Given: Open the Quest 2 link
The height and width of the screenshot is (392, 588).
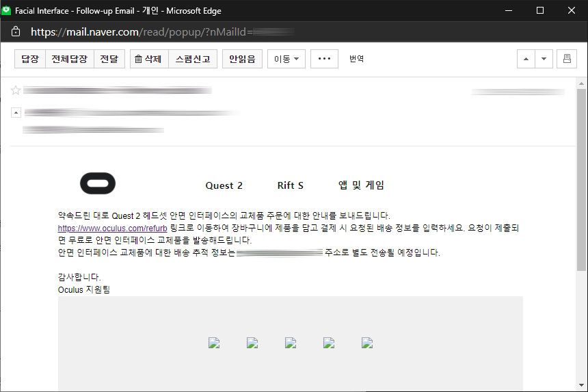Looking at the screenshot, I should pyautogui.click(x=224, y=185).
